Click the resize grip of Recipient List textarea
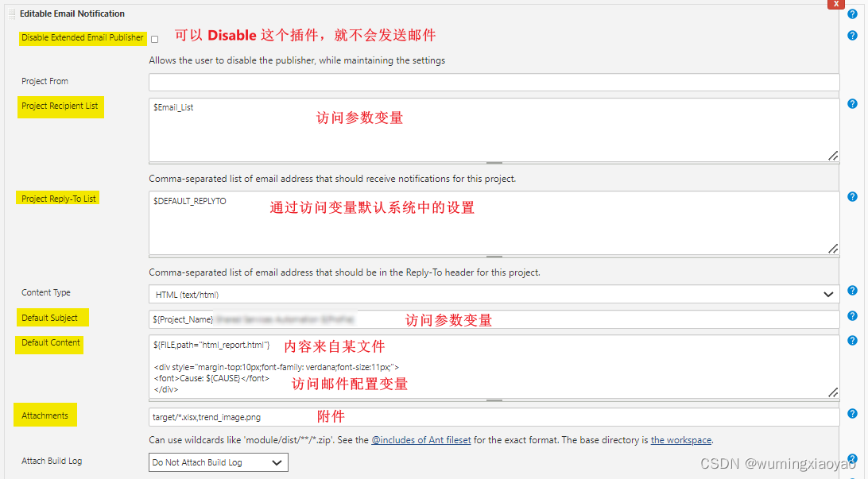 832,156
